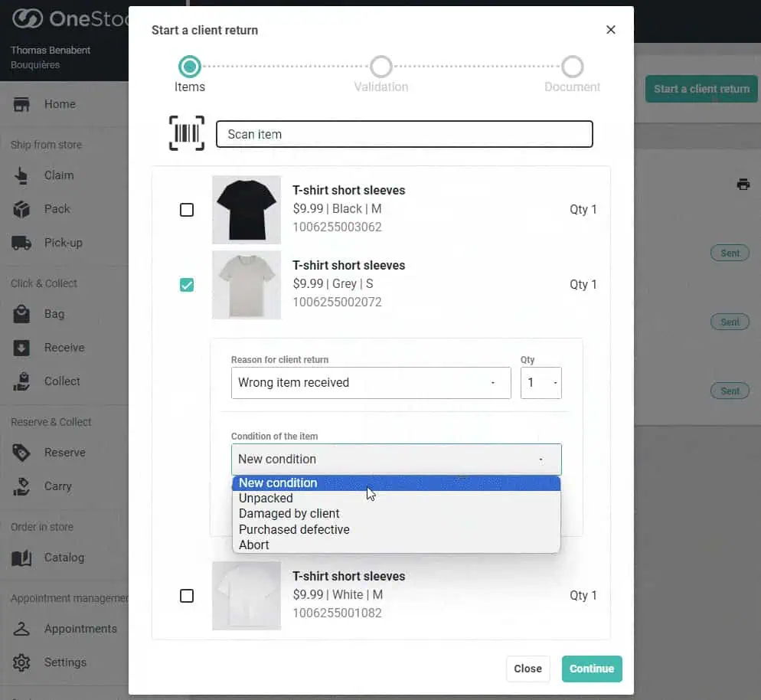Open the Catalog book icon
Screen dimensions: 761x700
tap(21, 558)
